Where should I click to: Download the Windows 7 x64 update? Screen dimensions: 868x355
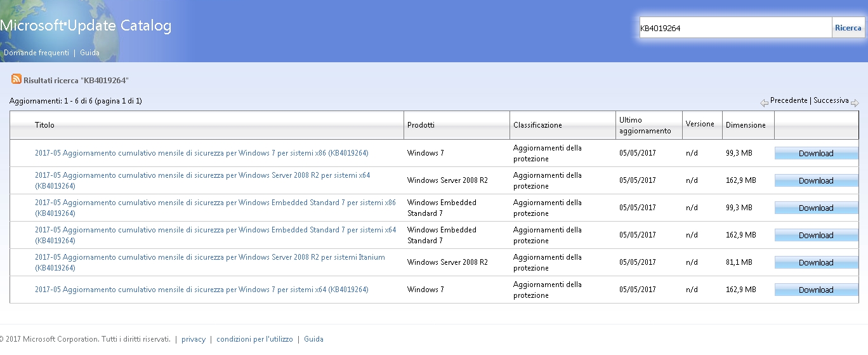[x=816, y=290]
